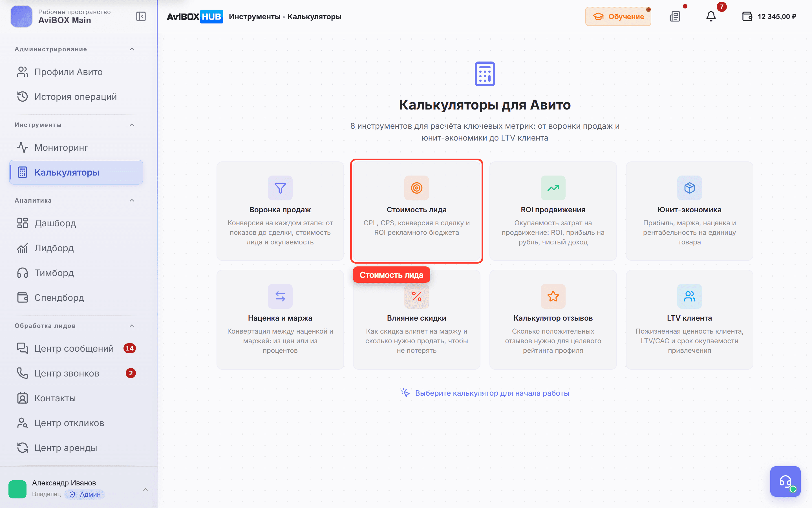Open the LTV клиента card title
This screenshot has width=812, height=508.
(x=690, y=318)
